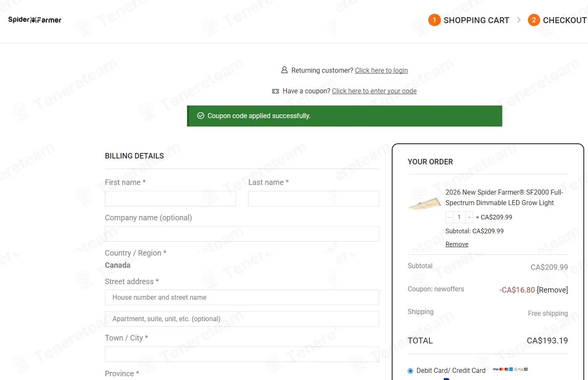Open 'Click here to enter your code'
588x380 pixels.
pos(374,91)
